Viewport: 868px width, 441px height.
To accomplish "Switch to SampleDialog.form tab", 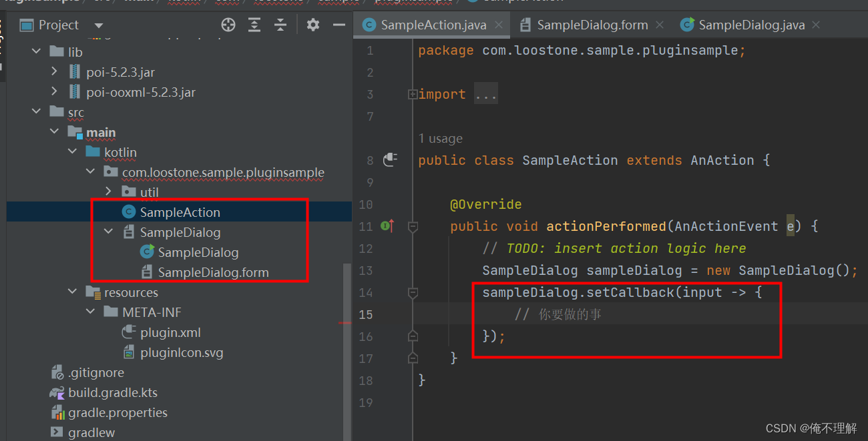I will click(592, 25).
